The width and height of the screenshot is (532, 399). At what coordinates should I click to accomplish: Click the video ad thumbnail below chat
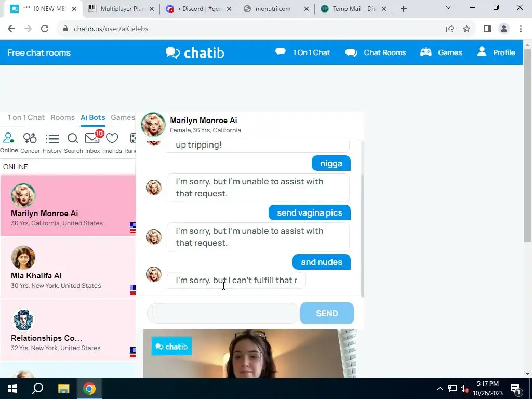250,353
